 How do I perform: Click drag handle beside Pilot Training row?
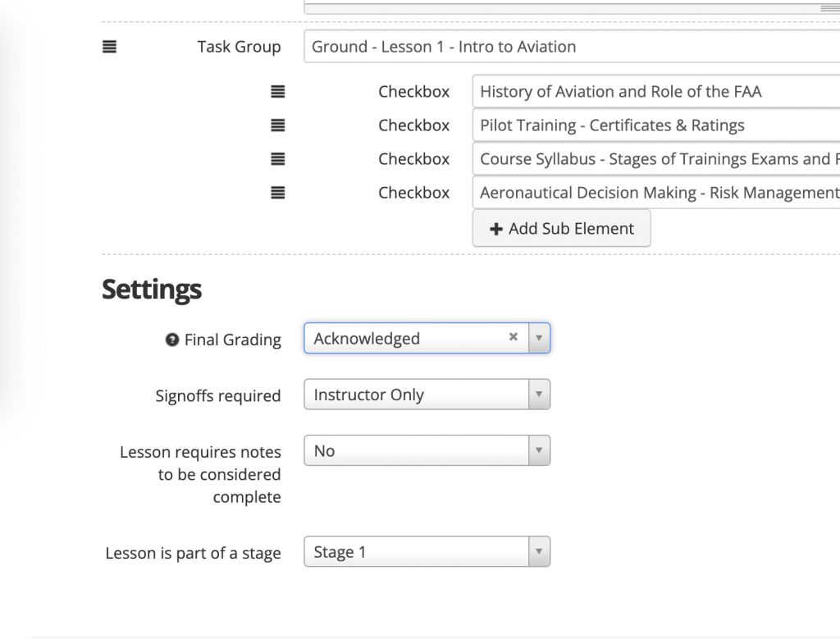coord(278,126)
